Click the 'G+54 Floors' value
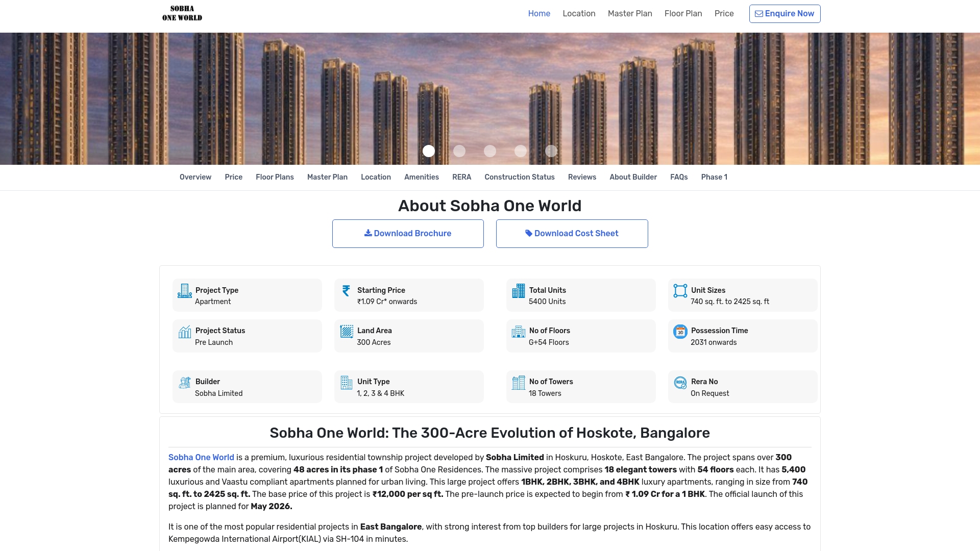The image size is (980, 551). coord(549,342)
